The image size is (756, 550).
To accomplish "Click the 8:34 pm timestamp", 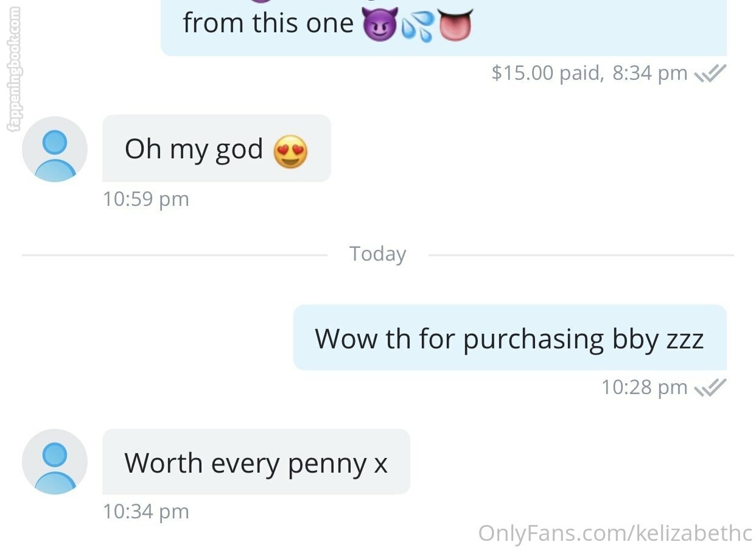I will point(650,73).
